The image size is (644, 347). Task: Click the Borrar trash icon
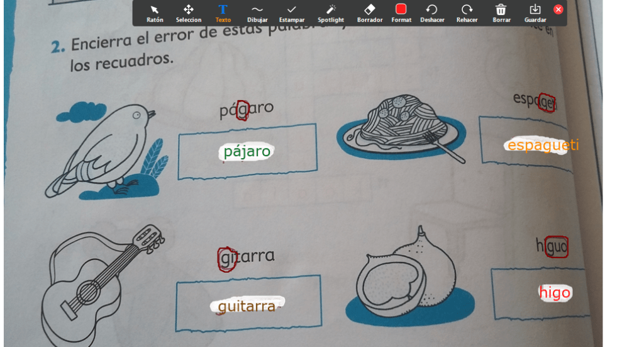click(x=501, y=13)
